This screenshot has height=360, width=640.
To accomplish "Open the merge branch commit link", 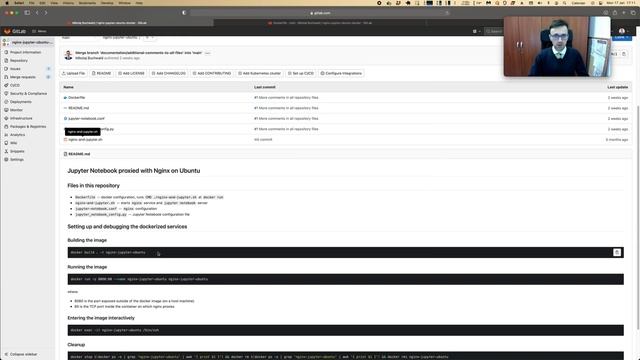I will [x=138, y=53].
